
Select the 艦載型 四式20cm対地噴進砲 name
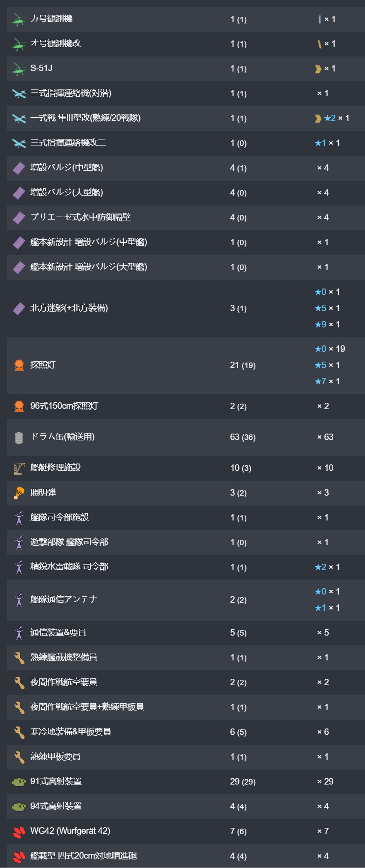tap(84, 856)
